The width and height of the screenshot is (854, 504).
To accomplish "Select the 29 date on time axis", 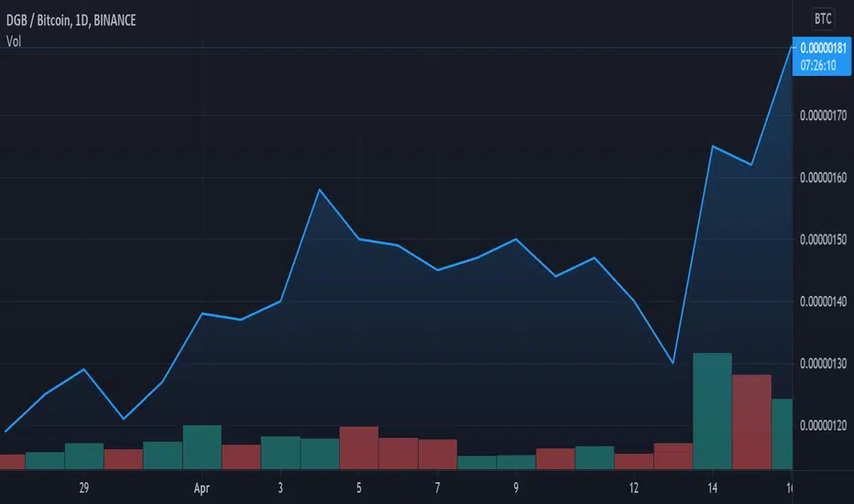I will pyautogui.click(x=84, y=488).
